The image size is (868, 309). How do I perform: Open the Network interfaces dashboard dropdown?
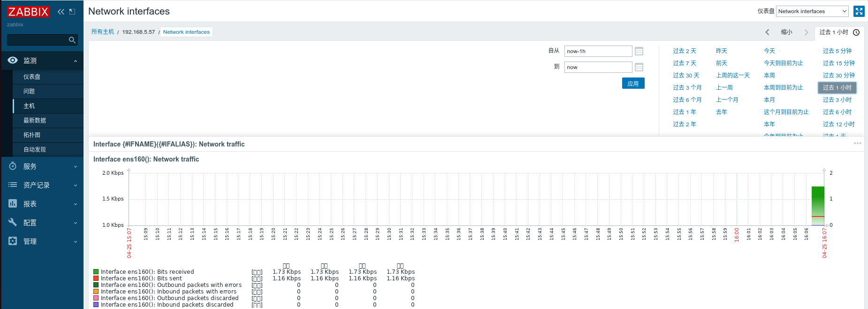(x=812, y=11)
